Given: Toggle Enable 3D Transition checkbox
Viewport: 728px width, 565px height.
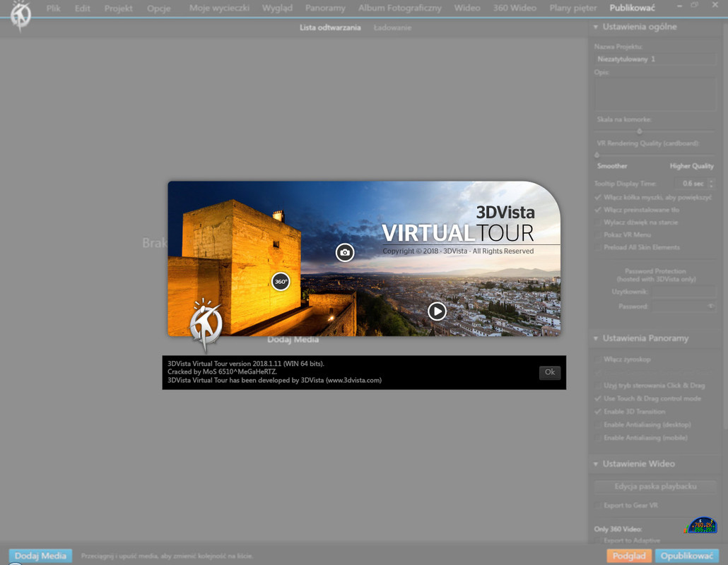Looking at the screenshot, I should click(597, 412).
